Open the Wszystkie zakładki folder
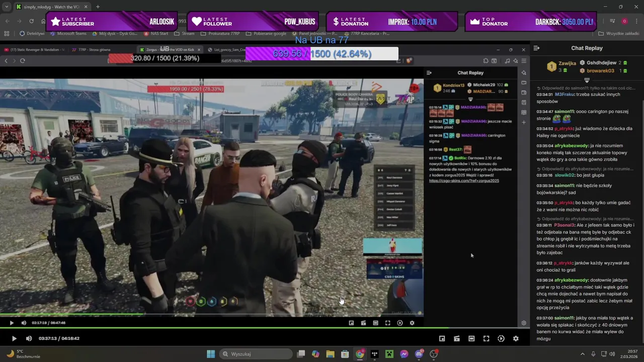Viewport: 644px width, 362px height. 618,34
